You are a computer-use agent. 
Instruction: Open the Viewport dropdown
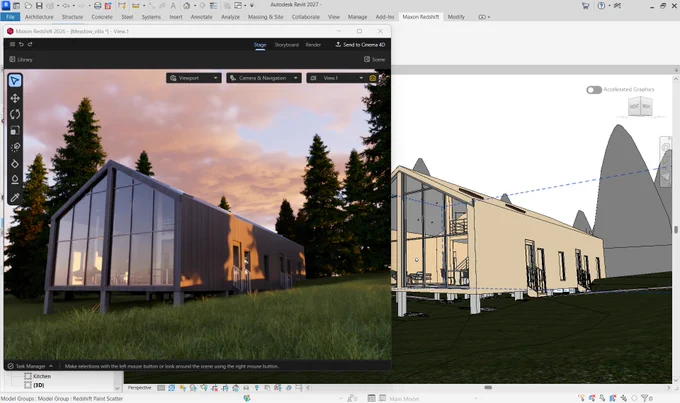pos(194,78)
